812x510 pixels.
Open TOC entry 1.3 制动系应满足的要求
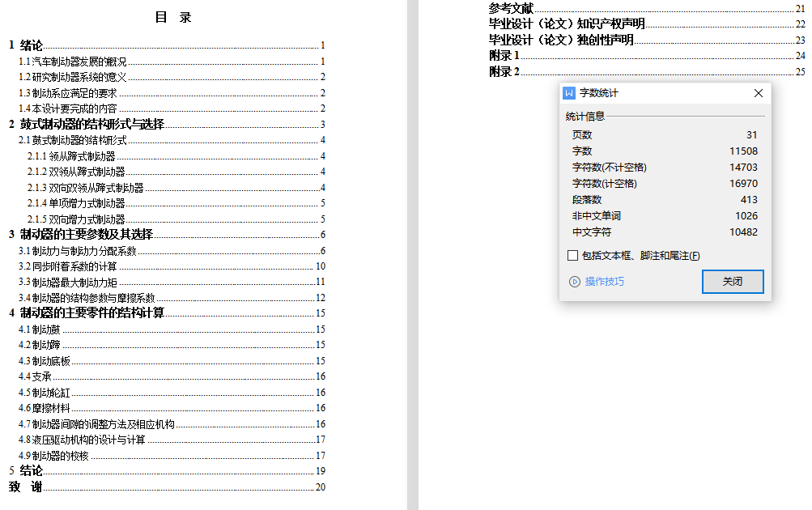172,93
